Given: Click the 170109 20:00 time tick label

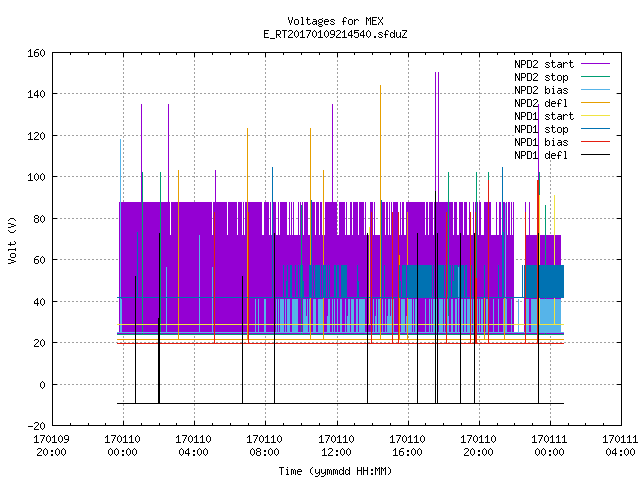Looking at the screenshot, I should (51, 446).
